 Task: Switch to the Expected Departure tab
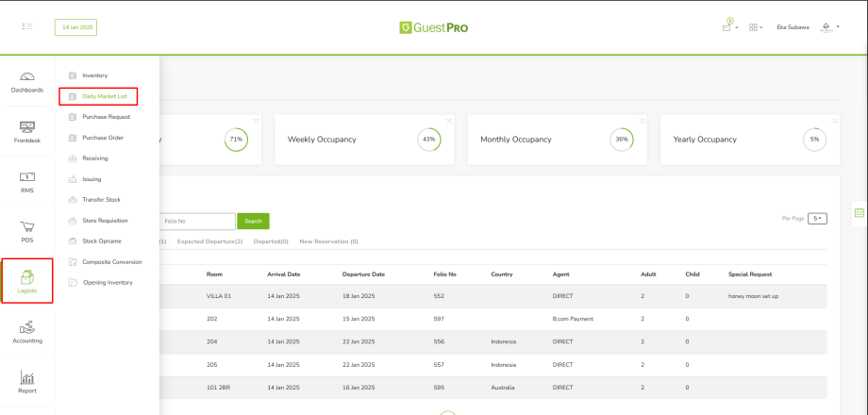click(209, 241)
